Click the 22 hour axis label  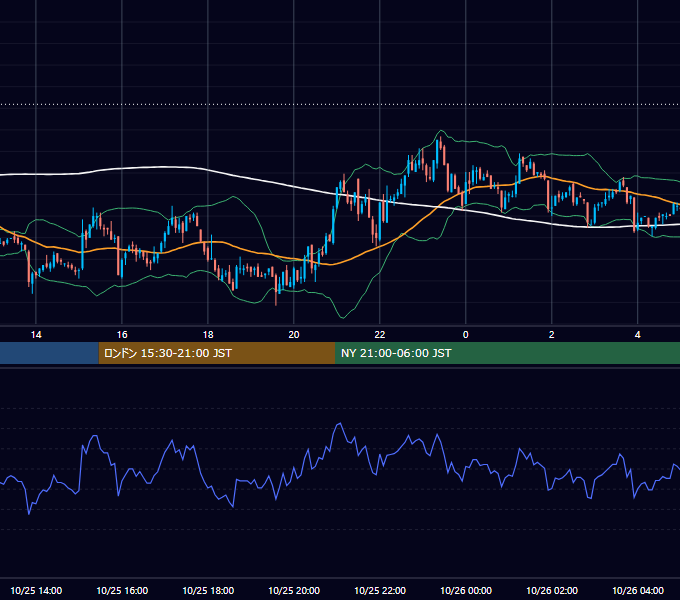click(379, 335)
